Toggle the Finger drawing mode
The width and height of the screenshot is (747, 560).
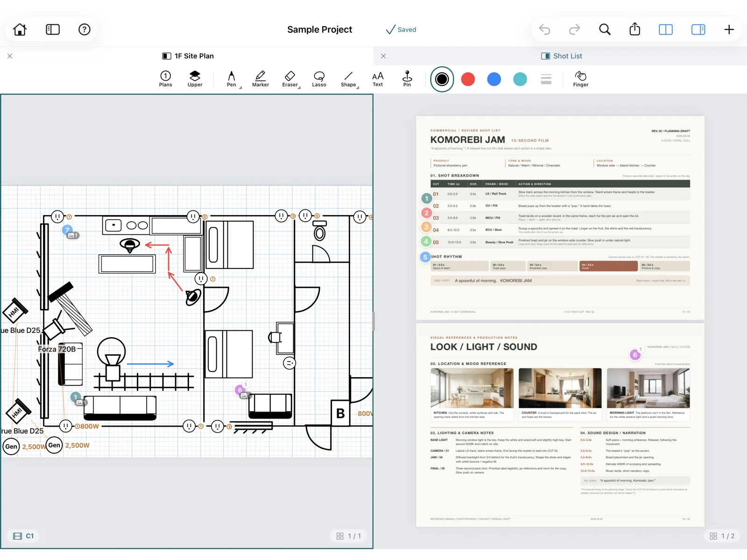[x=580, y=79]
